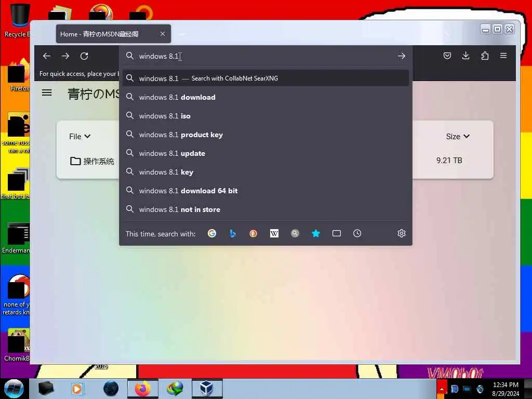Close the Home tab

[x=163, y=34]
